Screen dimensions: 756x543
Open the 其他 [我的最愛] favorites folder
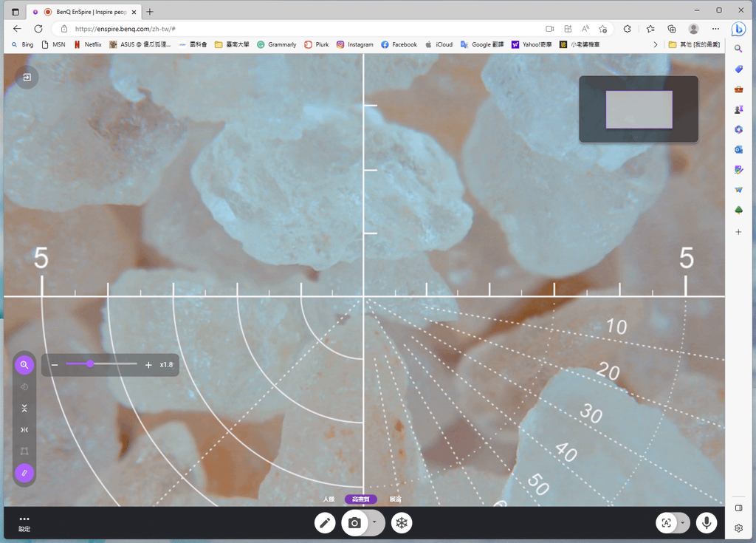pos(694,44)
